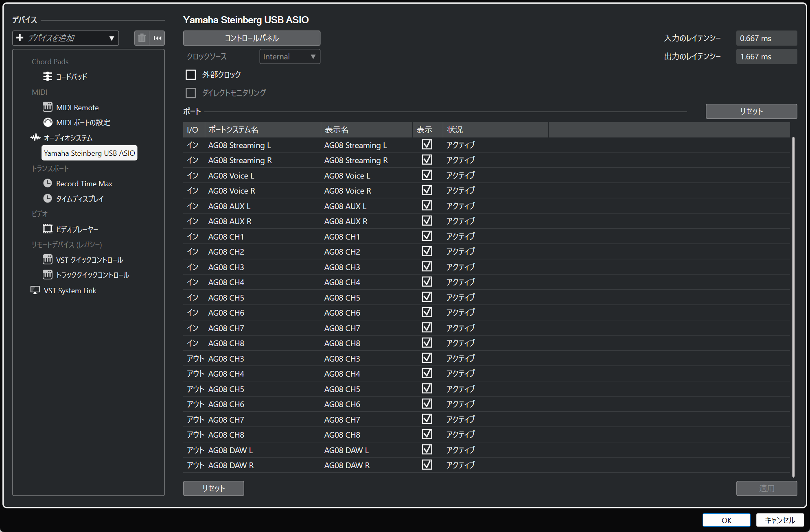Viewport: 810px width, 532px height.
Task: Open the コントロールパネル button
Action: [x=252, y=38]
